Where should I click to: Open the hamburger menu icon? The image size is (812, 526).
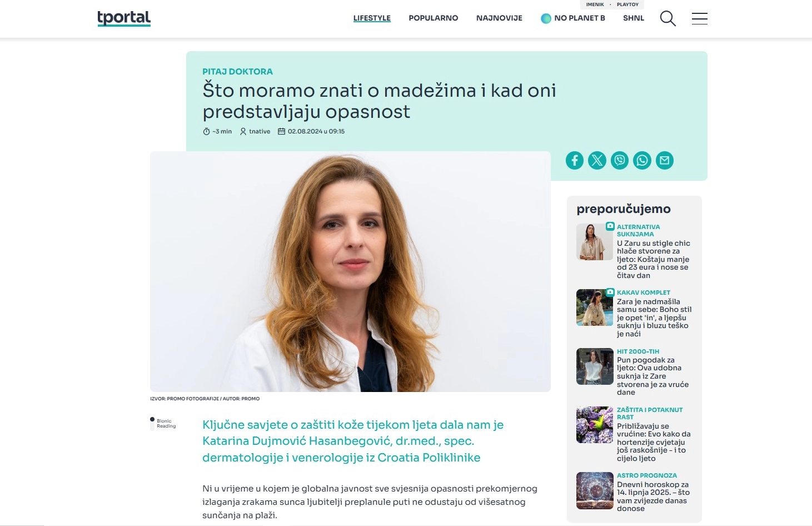(700, 18)
